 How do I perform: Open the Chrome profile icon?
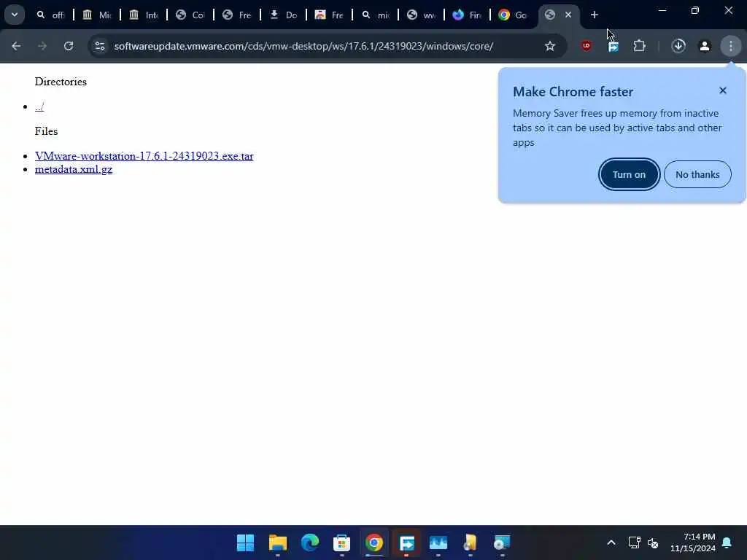[x=705, y=46]
